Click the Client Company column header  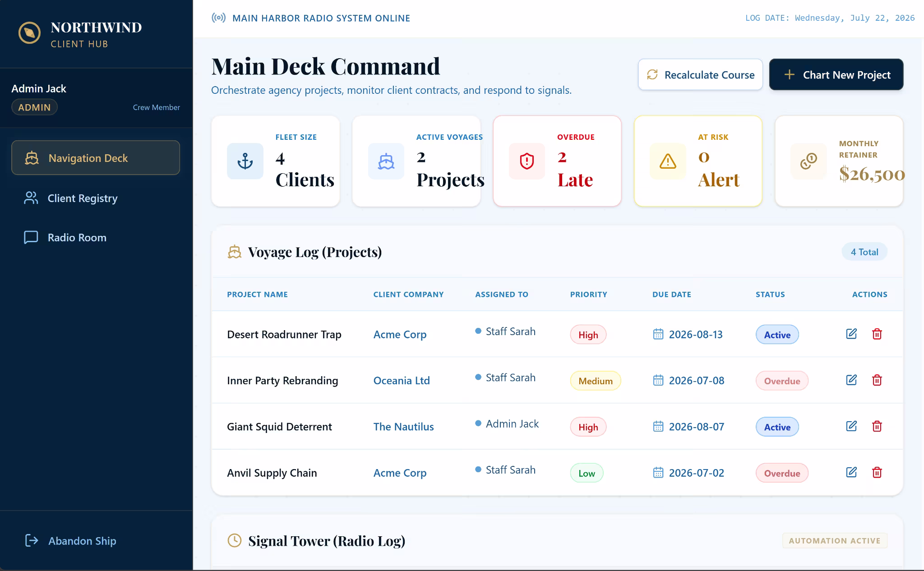click(408, 294)
